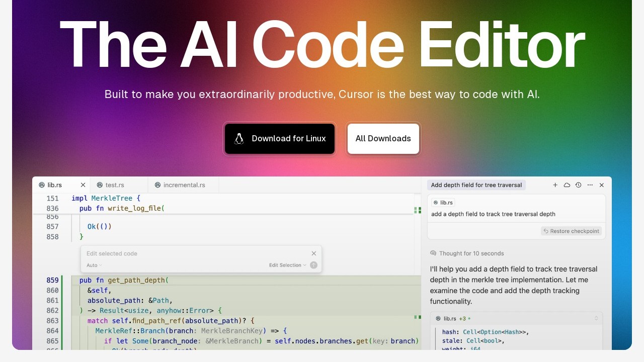Switch to the test.rs tab
644x362 pixels.
point(114,185)
